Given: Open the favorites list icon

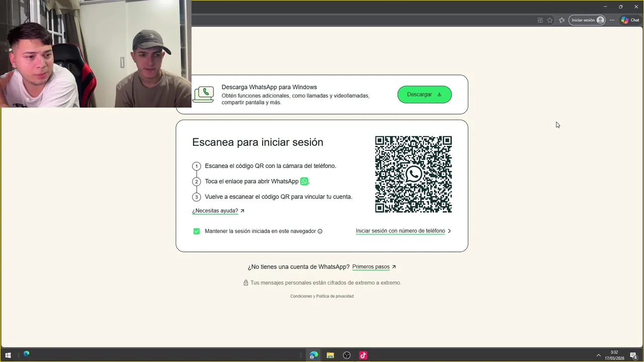Looking at the screenshot, I should tap(562, 20).
